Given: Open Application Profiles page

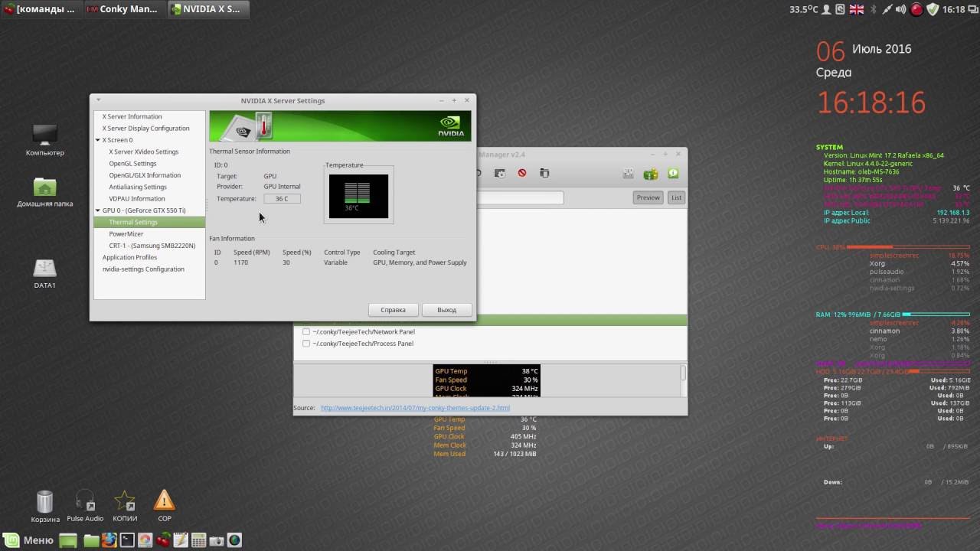Looking at the screenshot, I should coord(129,257).
